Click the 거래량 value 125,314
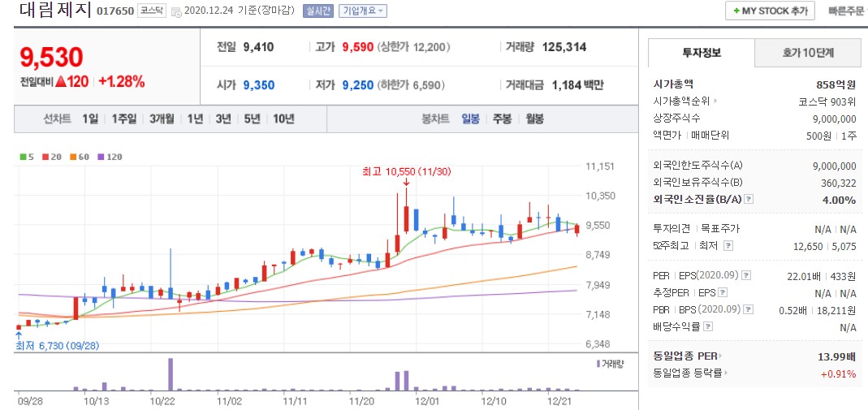868x410 pixels. (x=564, y=48)
